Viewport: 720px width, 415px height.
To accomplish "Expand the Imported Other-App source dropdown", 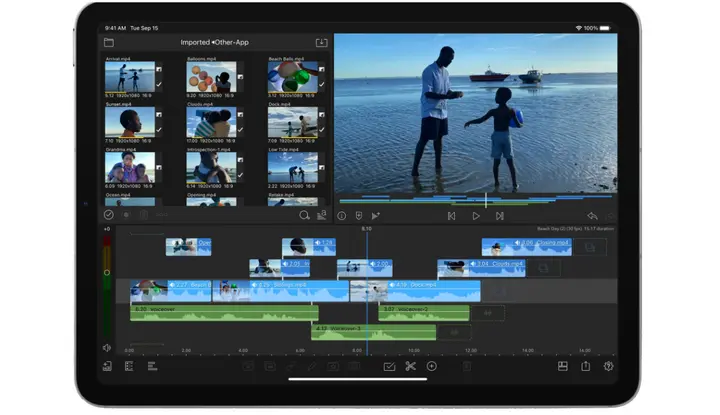I will click(x=214, y=42).
